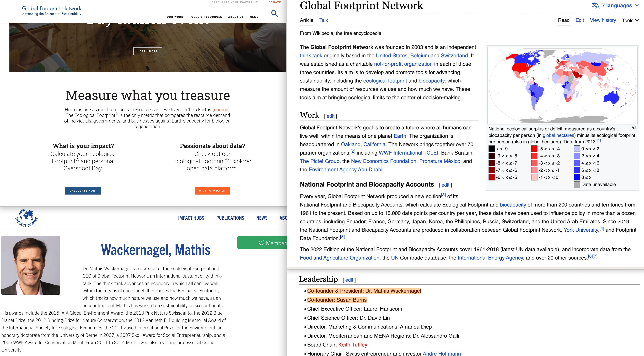This screenshot has height=356, width=644.
Task: Click Mathis Wackernagel's portrait photo
Action: (31, 265)
